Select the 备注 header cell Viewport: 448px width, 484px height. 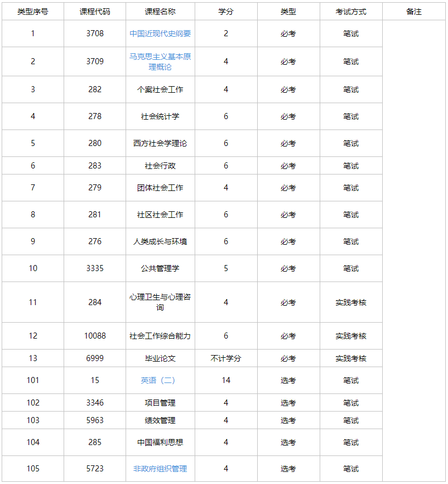coord(414,12)
